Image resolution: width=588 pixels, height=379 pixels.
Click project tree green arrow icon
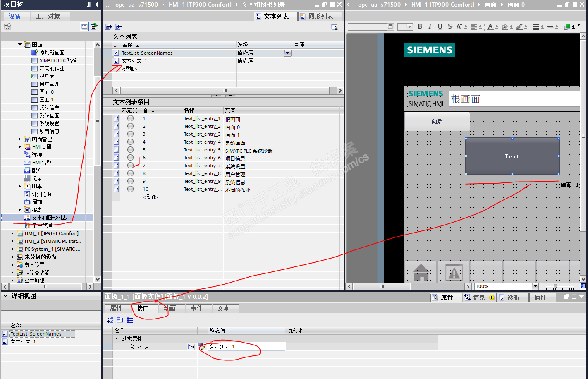coord(94,26)
